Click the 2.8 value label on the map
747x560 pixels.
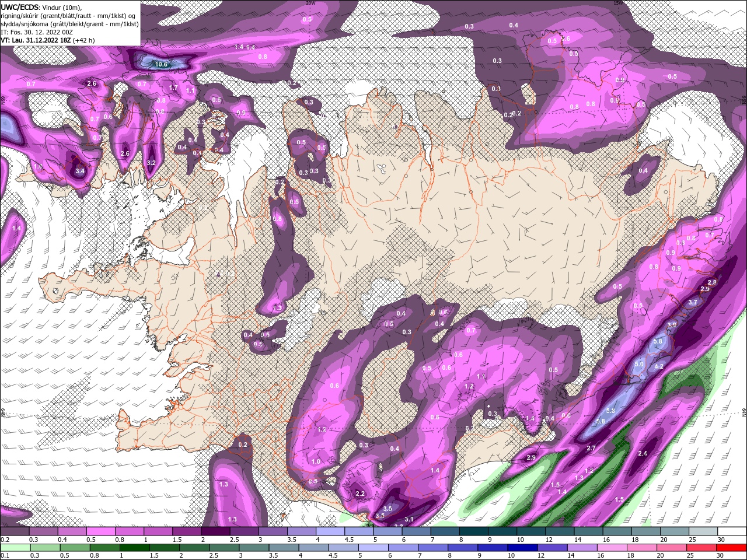coord(712,282)
